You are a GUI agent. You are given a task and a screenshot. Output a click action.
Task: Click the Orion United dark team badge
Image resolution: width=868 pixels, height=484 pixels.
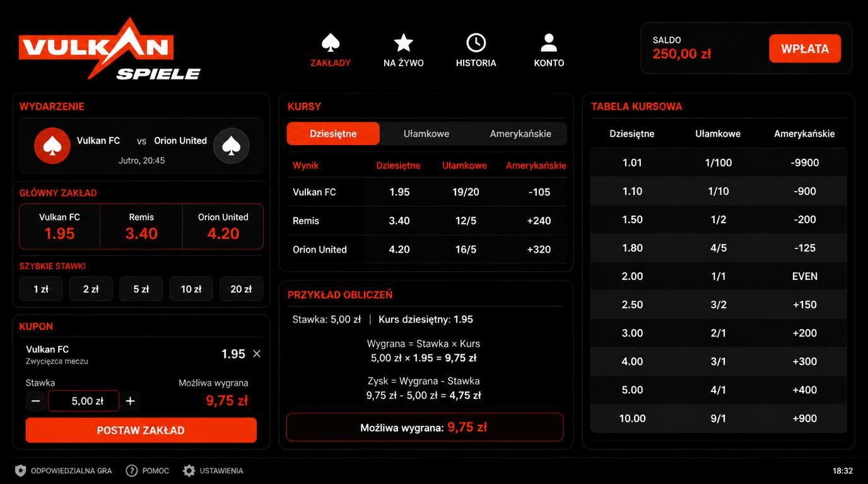coord(232,146)
